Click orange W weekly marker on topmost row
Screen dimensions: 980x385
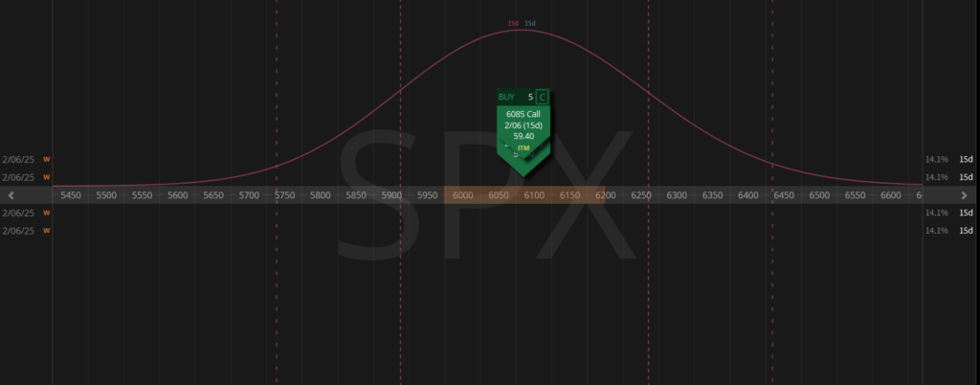(46, 160)
